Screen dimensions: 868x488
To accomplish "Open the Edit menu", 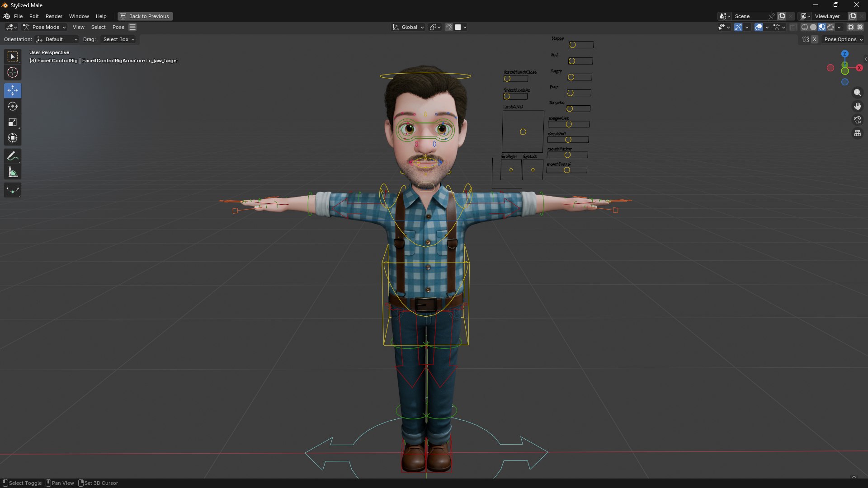I will pos(34,16).
